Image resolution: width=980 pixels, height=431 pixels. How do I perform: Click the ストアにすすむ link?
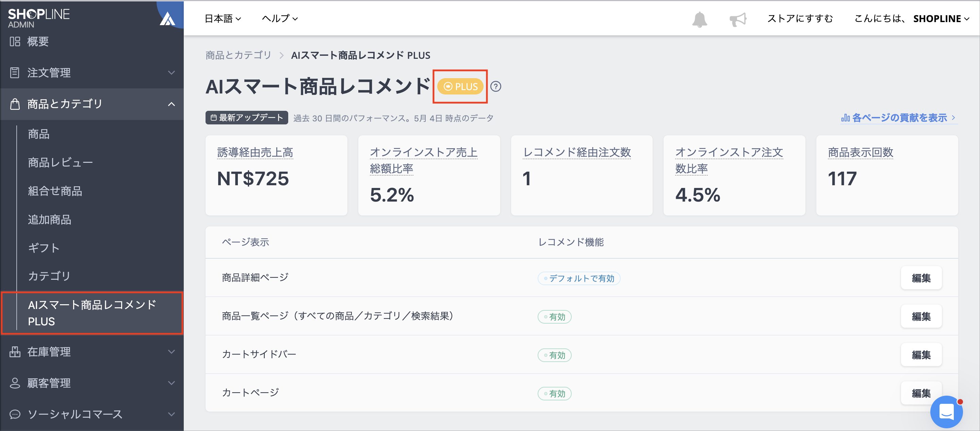(x=800, y=19)
